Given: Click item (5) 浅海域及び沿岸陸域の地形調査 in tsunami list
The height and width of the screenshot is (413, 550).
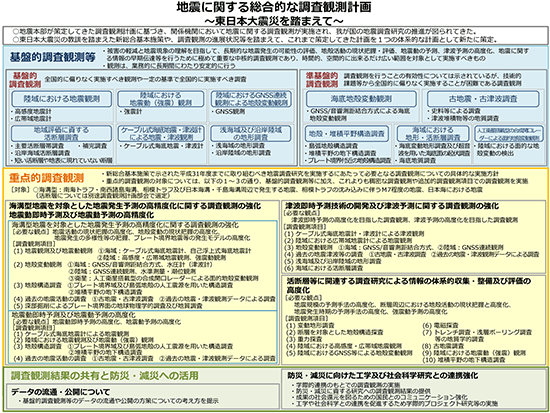Looking at the screenshot, I should click(333, 261).
